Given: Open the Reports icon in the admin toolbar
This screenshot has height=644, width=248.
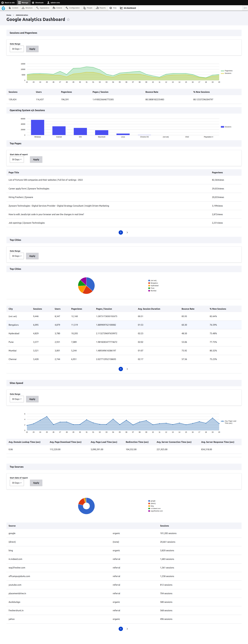Looking at the screenshot, I should coord(97,8).
